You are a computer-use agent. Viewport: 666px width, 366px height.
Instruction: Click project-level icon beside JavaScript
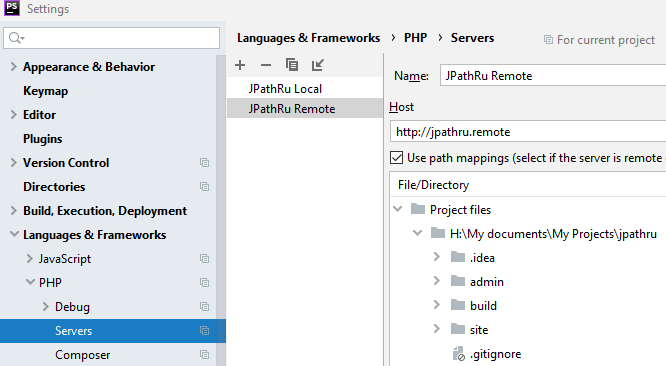pyautogui.click(x=204, y=259)
